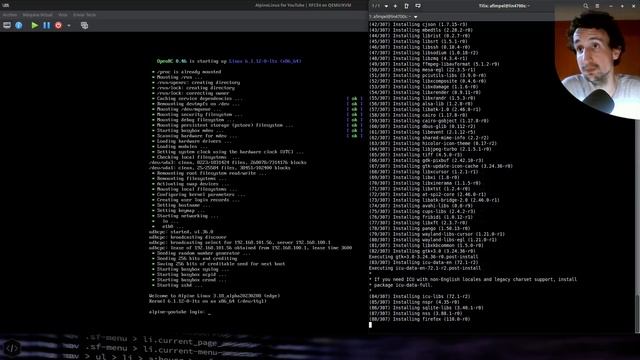Screen dimensions: 640x360
Task: Click the virt-manager window title text
Action: click(303, 5)
